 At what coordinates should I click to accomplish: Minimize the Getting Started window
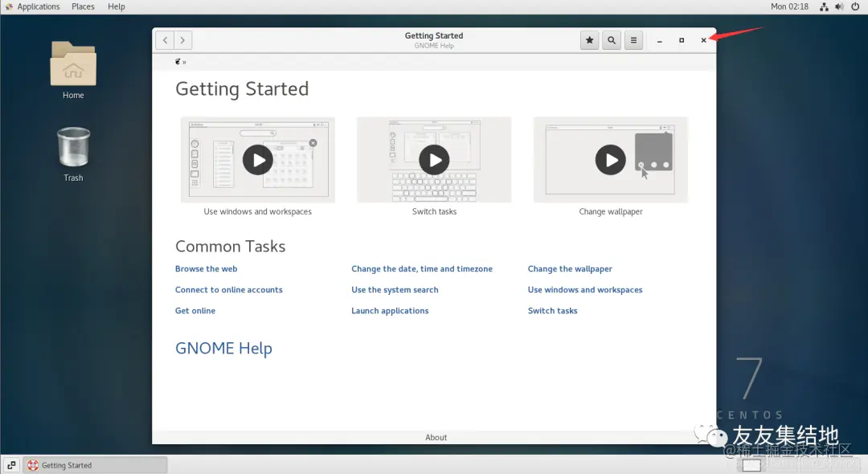click(659, 40)
